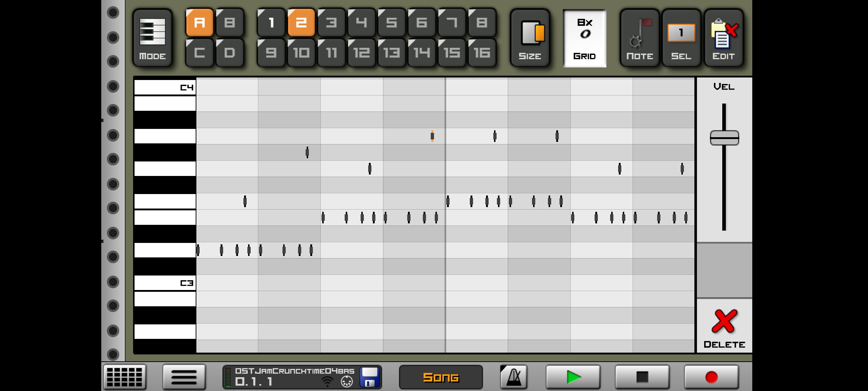Save song with floppy disk icon
This screenshot has height=391, width=868.
click(369, 377)
